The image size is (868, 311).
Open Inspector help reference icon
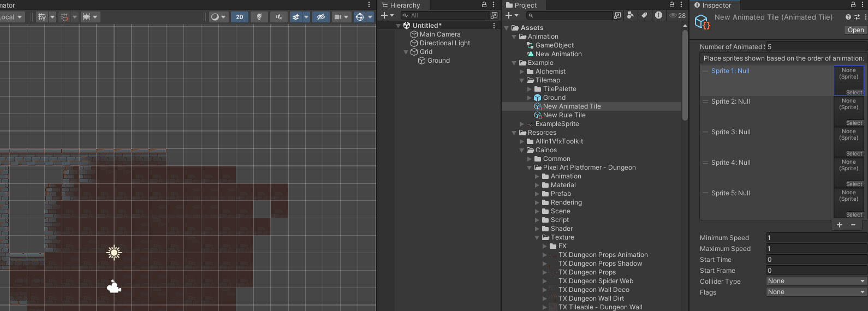coord(848,17)
